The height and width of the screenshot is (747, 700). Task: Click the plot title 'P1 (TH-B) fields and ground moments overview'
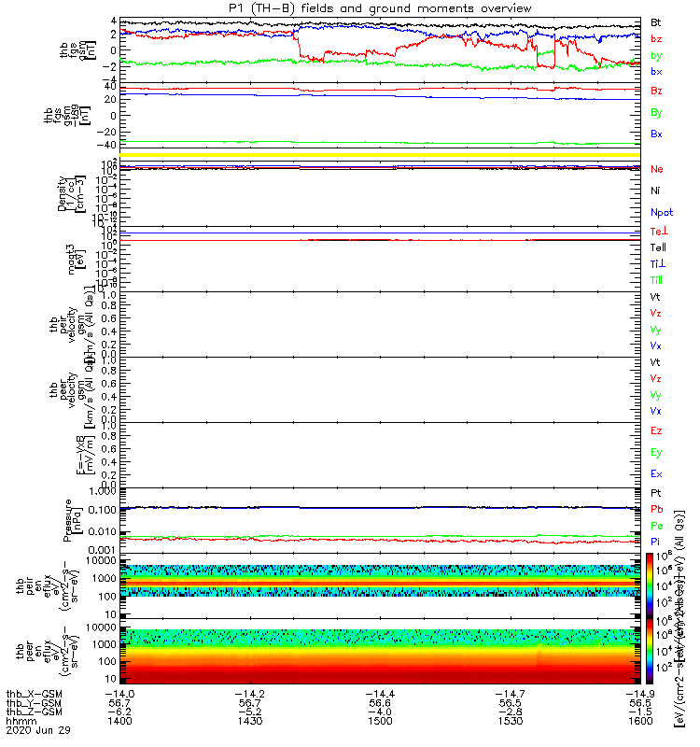[x=380, y=8]
